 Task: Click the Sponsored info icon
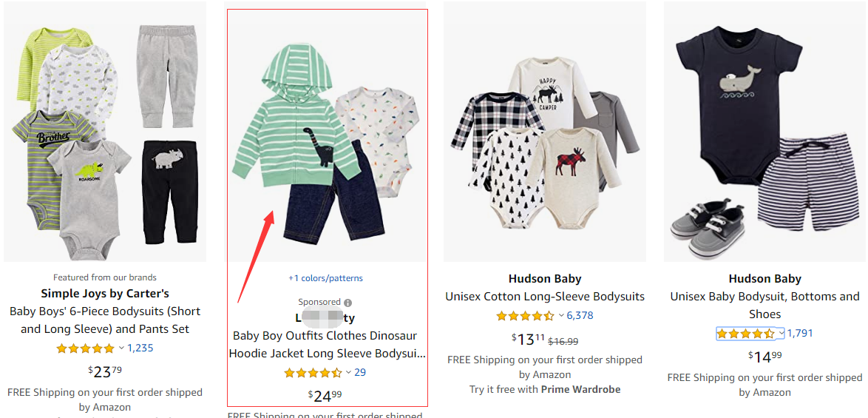tap(347, 303)
